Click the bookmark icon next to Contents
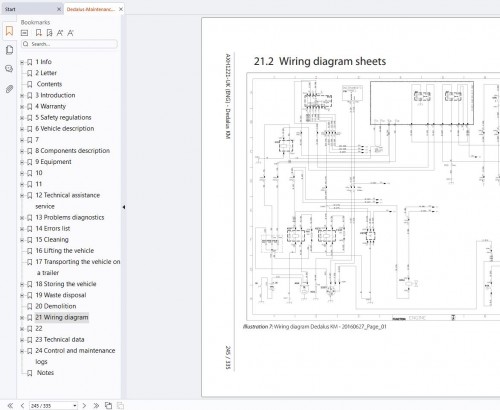The width and height of the screenshot is (500, 410). 30,84
